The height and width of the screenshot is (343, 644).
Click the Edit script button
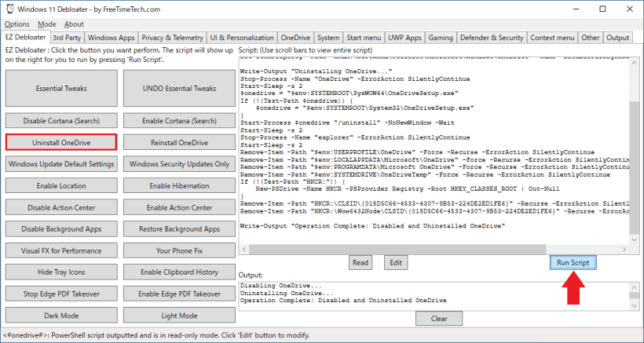coord(396,263)
